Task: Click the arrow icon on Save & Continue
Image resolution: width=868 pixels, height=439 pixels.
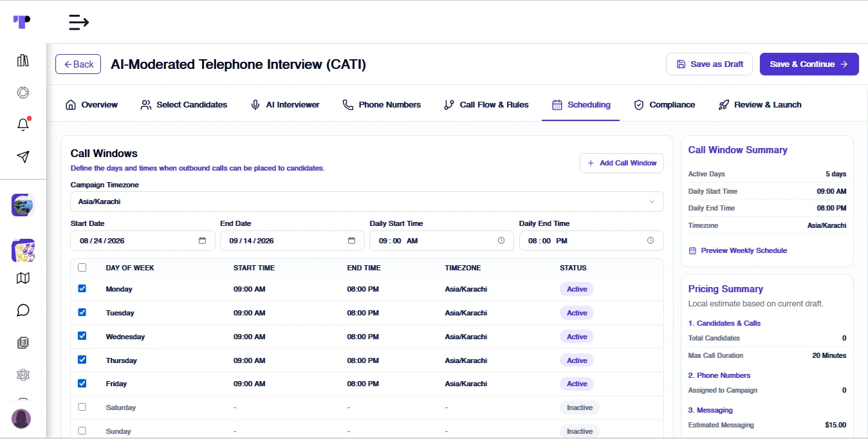Action: click(x=844, y=64)
